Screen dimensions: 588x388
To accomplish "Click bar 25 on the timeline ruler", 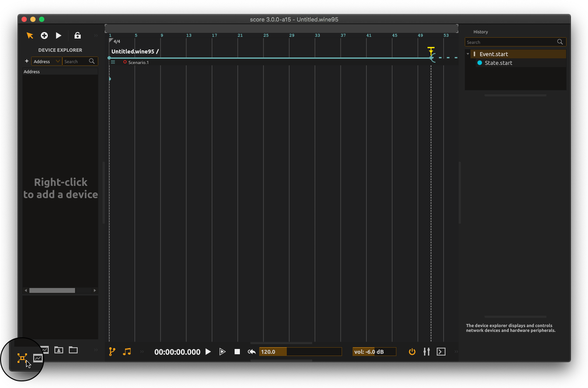I will (x=266, y=36).
